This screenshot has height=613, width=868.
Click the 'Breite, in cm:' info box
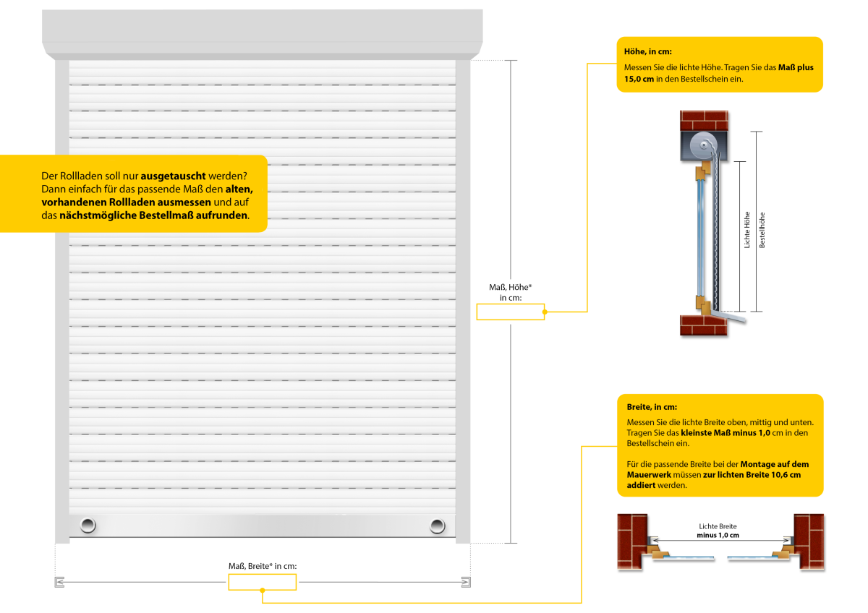(720, 445)
